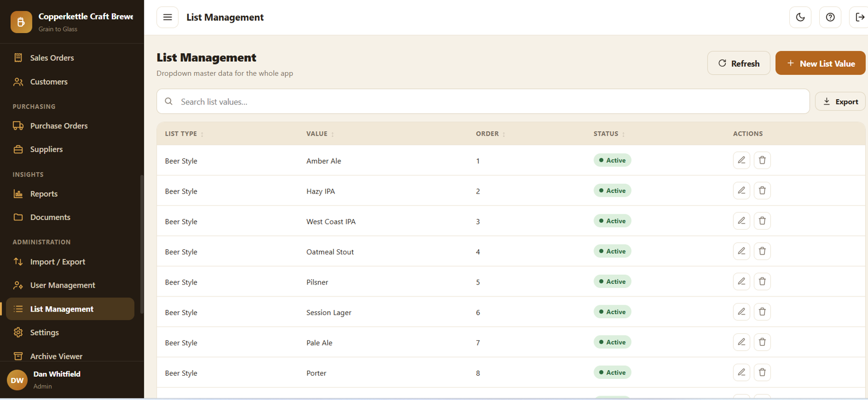Screen dimensions: 868x400
Task: Open User Management page
Action: [x=70, y=285]
